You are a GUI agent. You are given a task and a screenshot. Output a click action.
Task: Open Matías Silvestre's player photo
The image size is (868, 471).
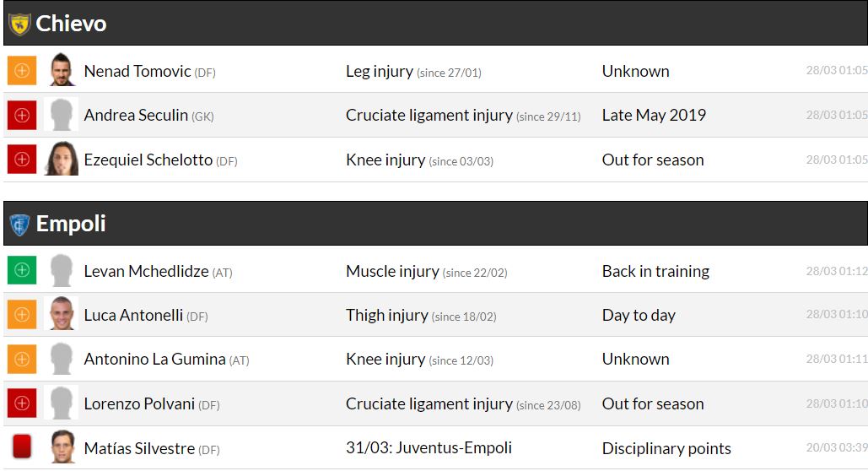(x=61, y=447)
